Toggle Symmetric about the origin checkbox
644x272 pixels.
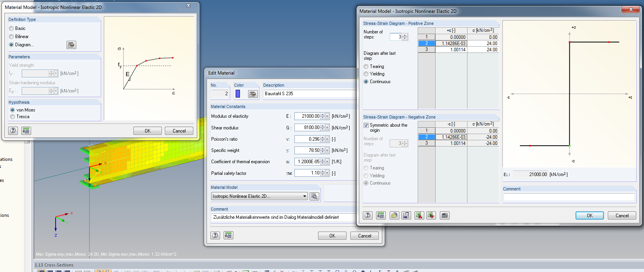(x=366, y=125)
